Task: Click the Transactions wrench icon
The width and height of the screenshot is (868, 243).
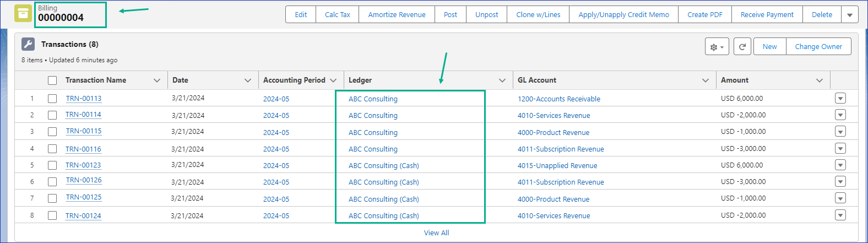Action: 28,44
